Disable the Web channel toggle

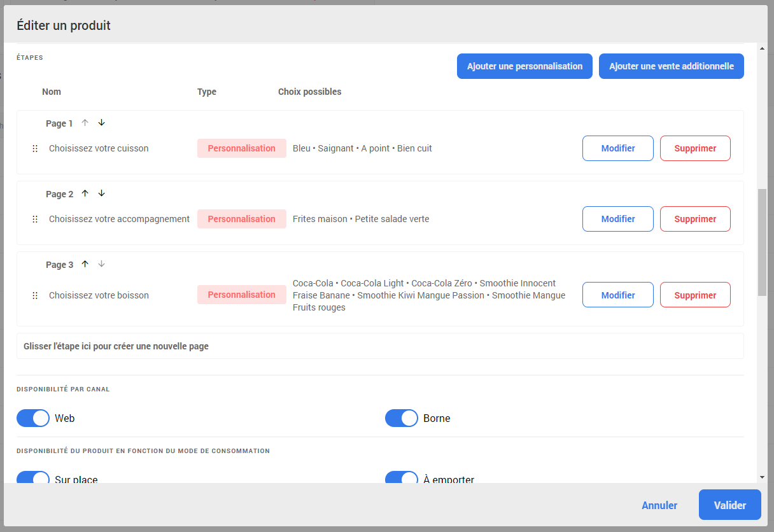click(33, 418)
